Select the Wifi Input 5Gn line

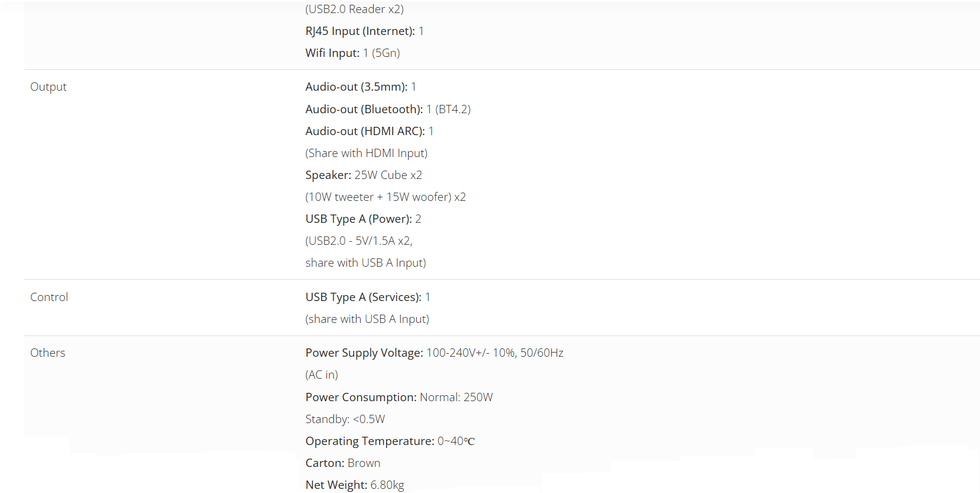point(352,53)
